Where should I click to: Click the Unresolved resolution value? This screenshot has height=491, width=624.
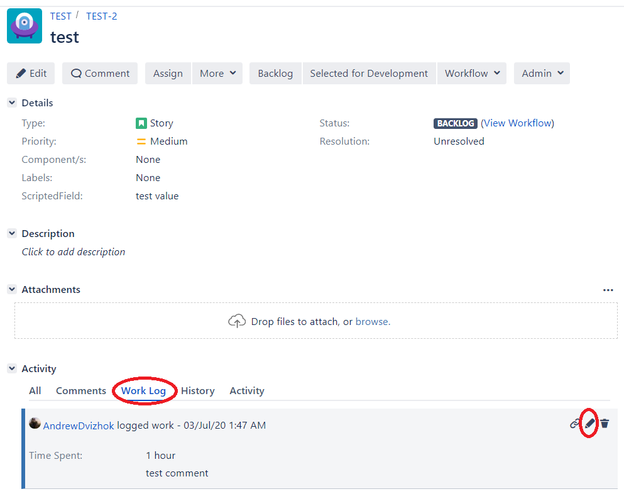459,141
